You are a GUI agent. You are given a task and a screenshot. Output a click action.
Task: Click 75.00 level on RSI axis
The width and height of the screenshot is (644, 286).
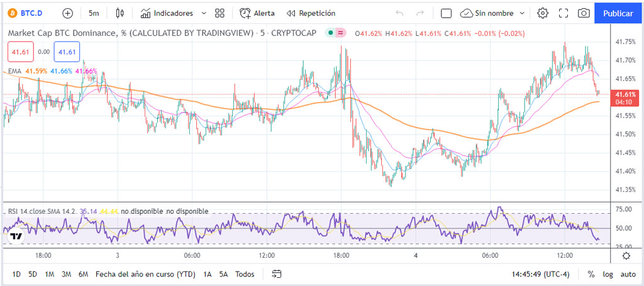coord(624,209)
